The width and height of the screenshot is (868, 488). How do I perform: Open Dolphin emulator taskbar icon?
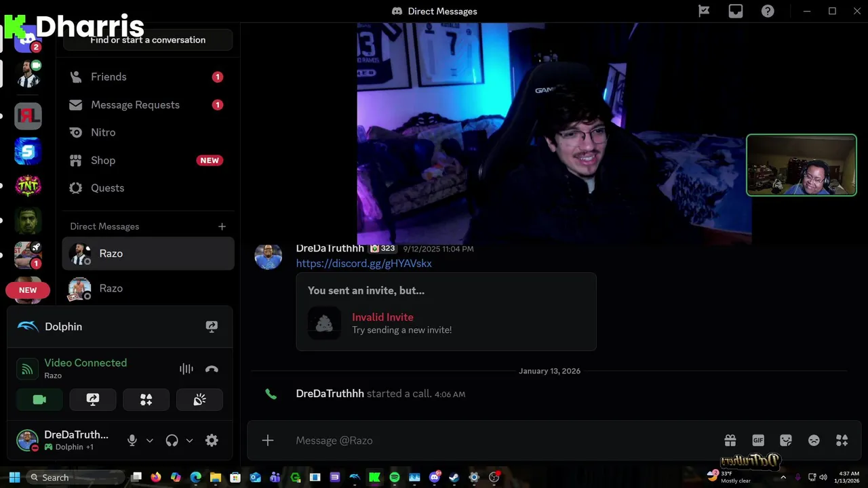click(x=355, y=477)
